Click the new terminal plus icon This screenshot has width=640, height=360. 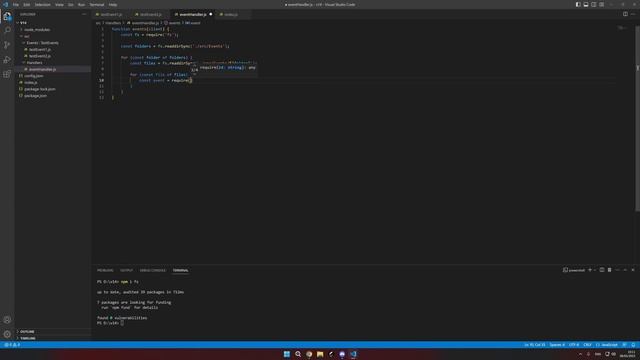590,270
